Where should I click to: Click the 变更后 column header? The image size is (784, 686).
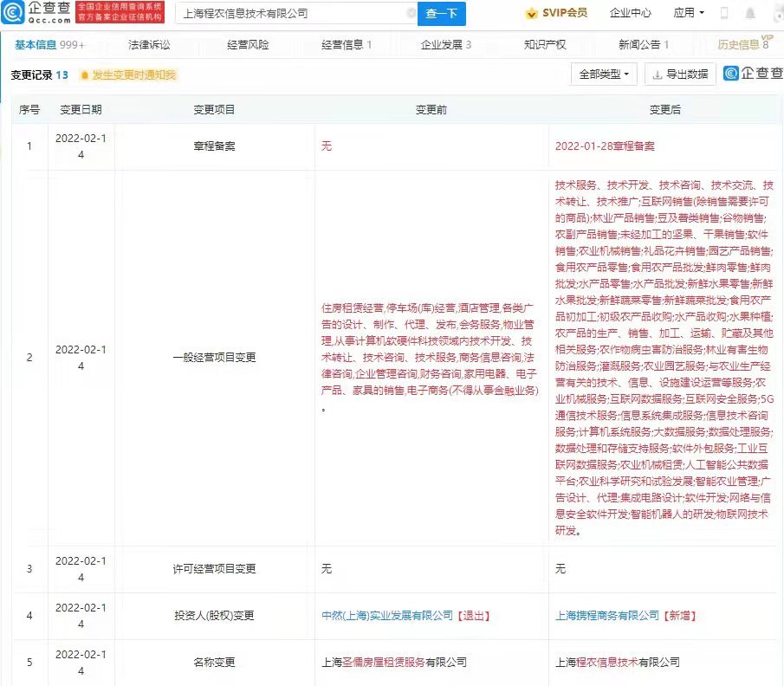[x=665, y=110]
